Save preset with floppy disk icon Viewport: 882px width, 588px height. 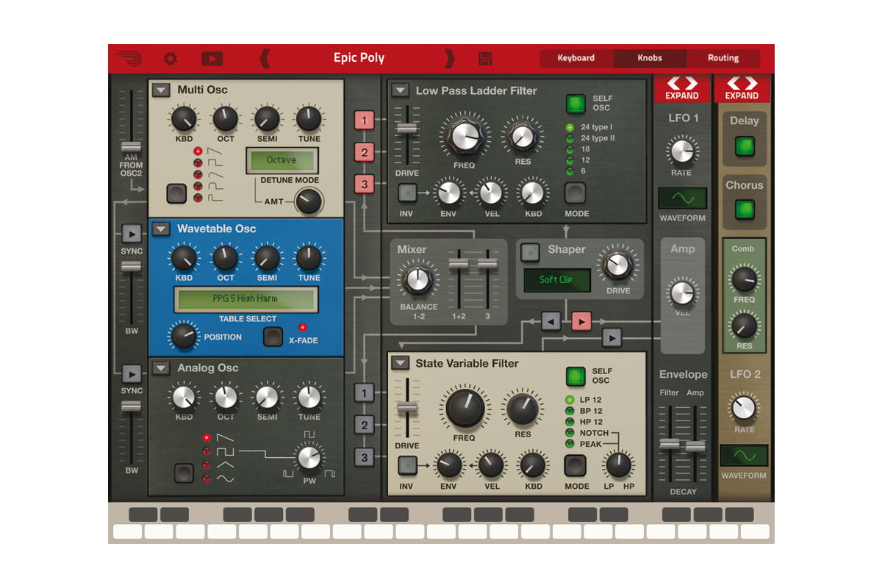[x=485, y=59]
